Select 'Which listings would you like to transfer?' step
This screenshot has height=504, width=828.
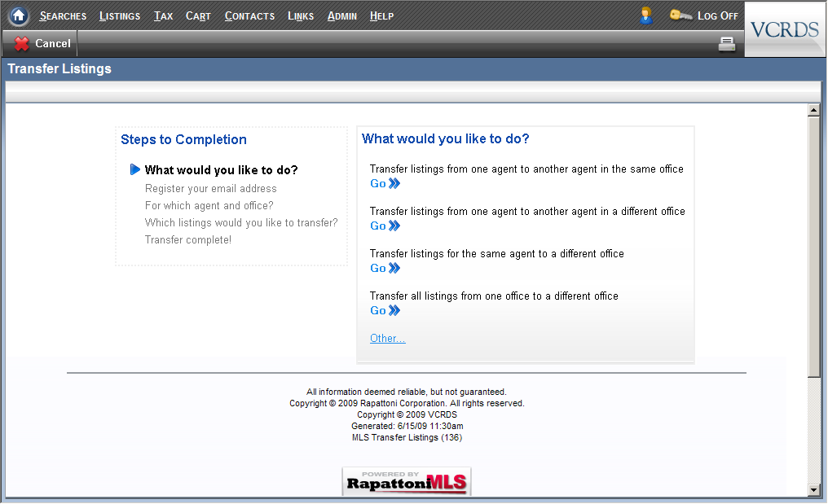tap(241, 223)
